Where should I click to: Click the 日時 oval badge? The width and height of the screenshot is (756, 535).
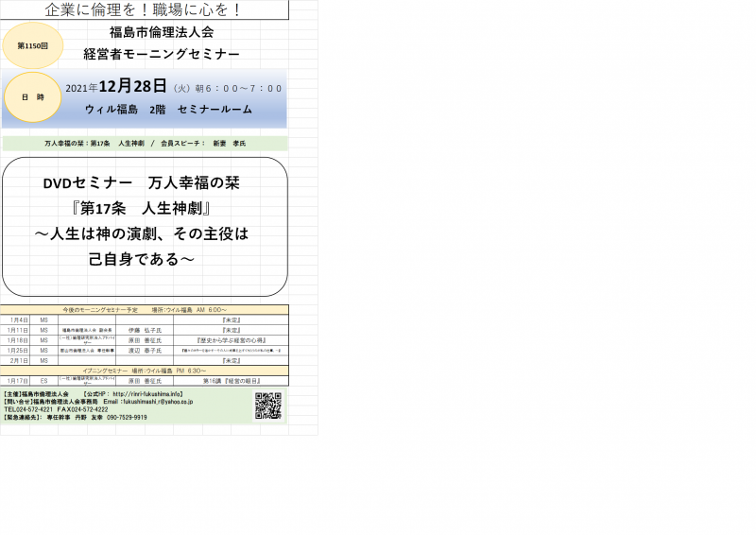(33, 97)
